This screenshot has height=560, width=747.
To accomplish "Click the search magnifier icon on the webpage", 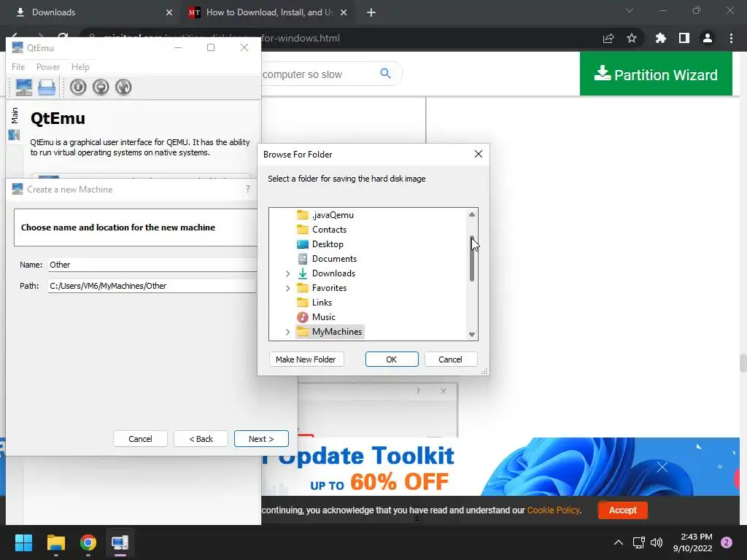I will [x=385, y=74].
